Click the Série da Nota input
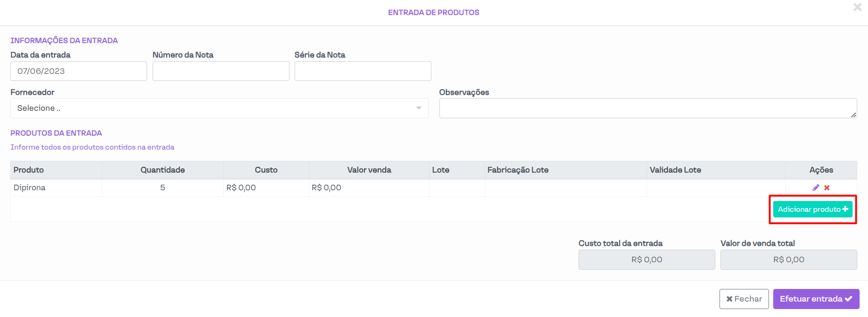Viewport: 868px width, 317px height. 363,71
